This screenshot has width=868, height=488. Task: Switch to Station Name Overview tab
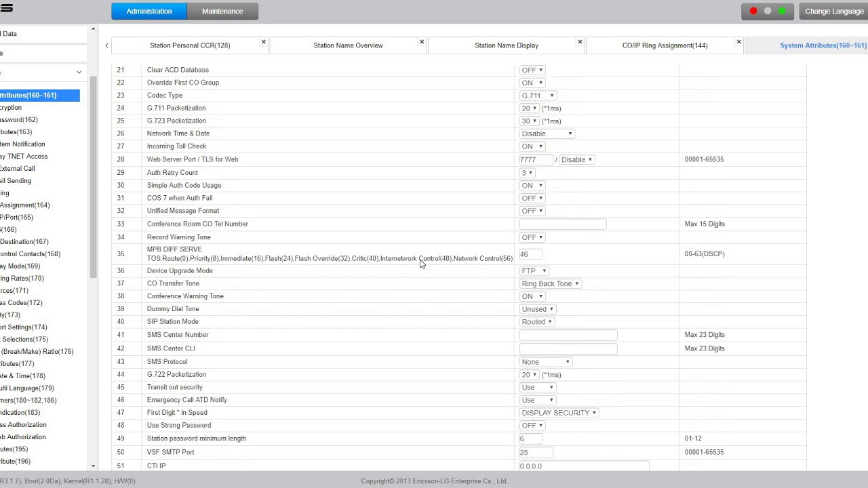tap(348, 45)
